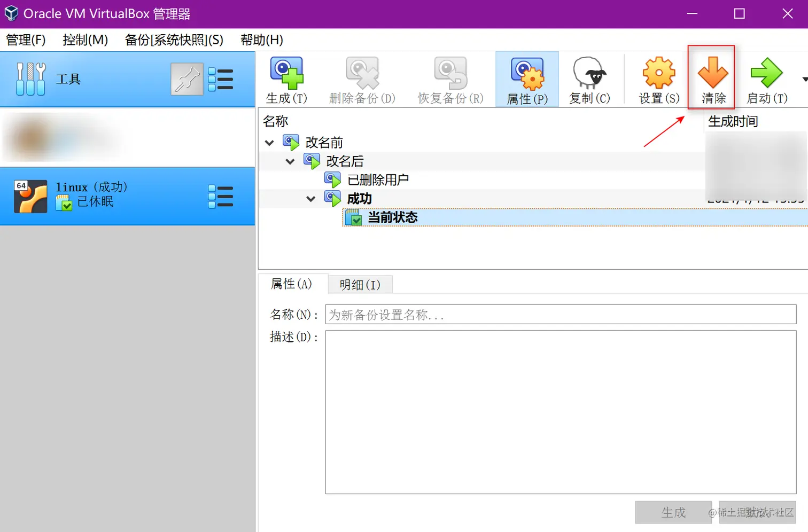The image size is (808, 532).
Task: Click the 生成时间 column header
Action: pyautogui.click(x=733, y=121)
